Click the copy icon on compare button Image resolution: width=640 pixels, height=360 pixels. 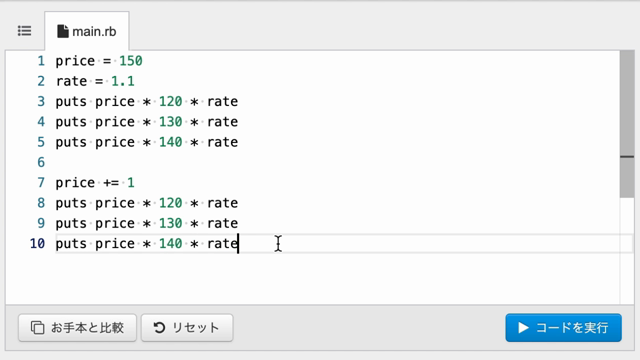pos(38,327)
